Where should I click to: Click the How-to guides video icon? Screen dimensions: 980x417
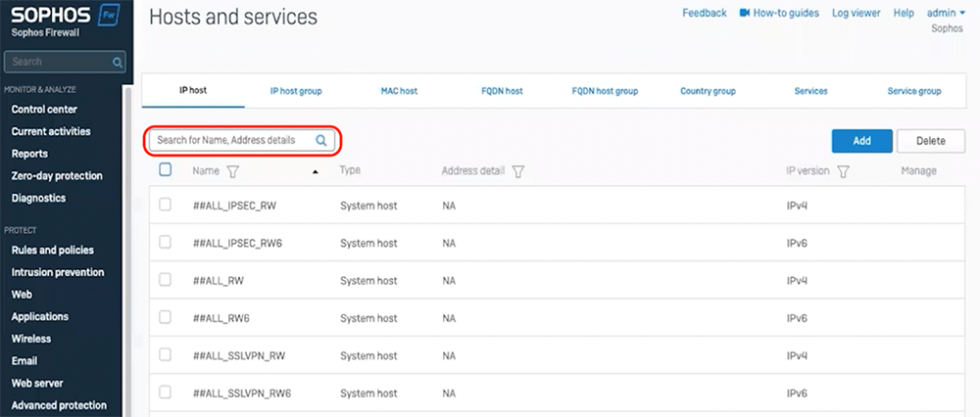click(x=745, y=13)
